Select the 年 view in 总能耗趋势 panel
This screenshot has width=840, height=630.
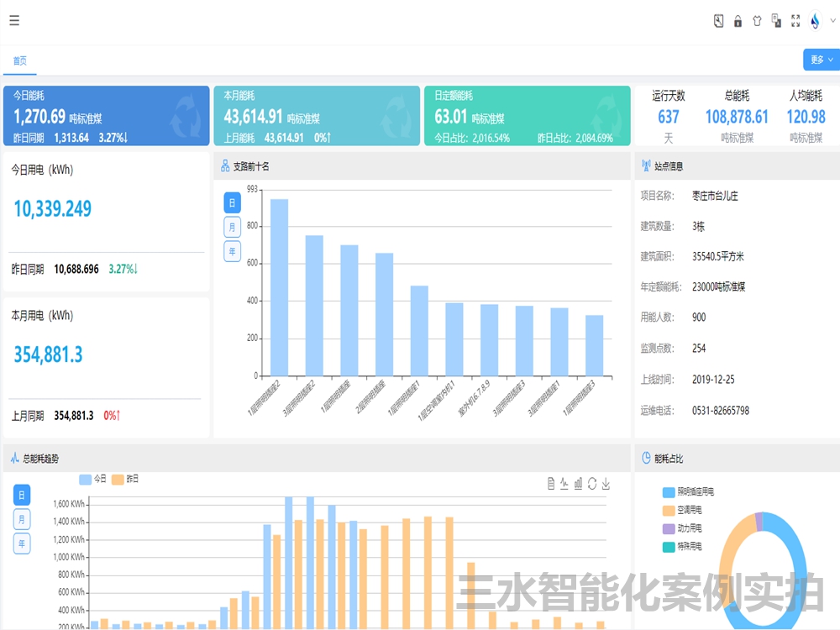click(21, 543)
